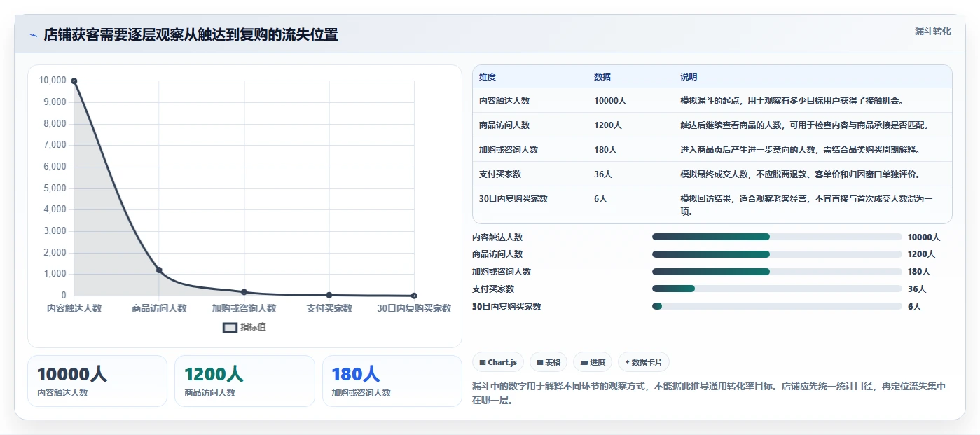Click the 1200人 商品访问人数 data card

pos(244,381)
